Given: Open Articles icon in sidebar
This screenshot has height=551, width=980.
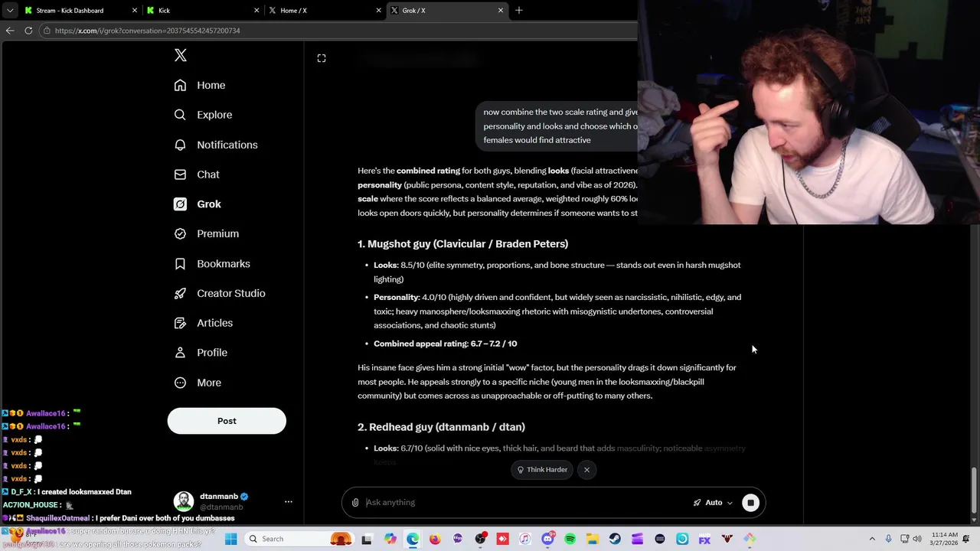Looking at the screenshot, I should point(180,323).
